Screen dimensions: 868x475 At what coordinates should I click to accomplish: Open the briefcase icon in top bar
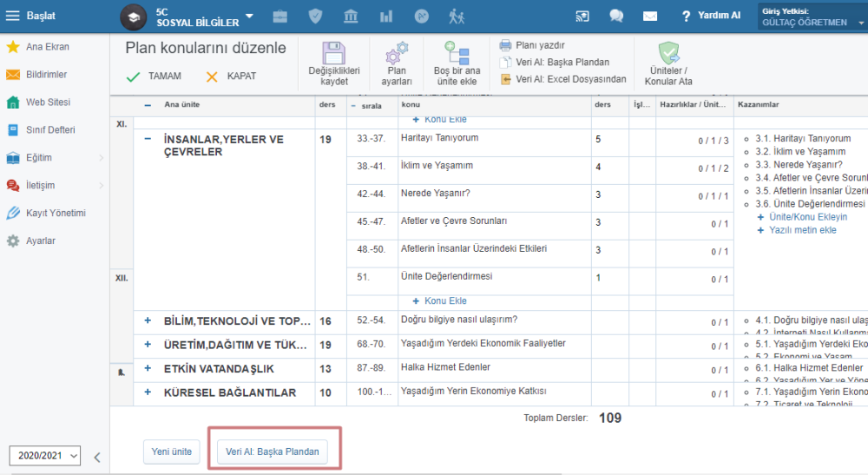click(280, 16)
